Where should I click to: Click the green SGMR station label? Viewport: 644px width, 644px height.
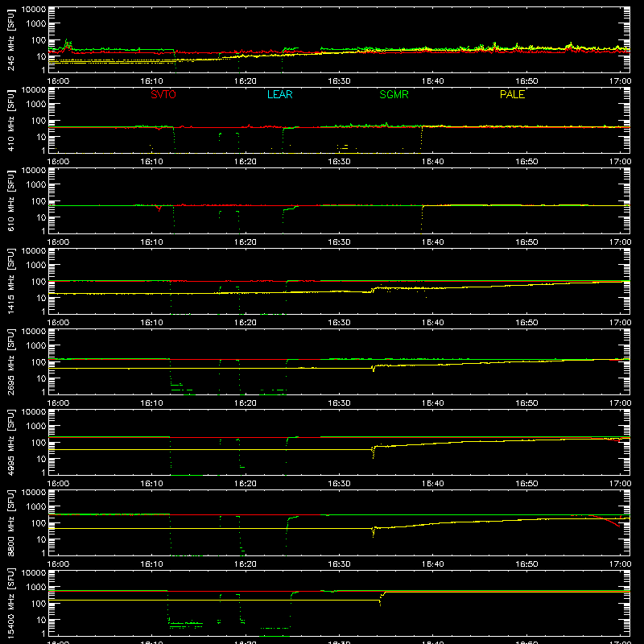click(394, 94)
